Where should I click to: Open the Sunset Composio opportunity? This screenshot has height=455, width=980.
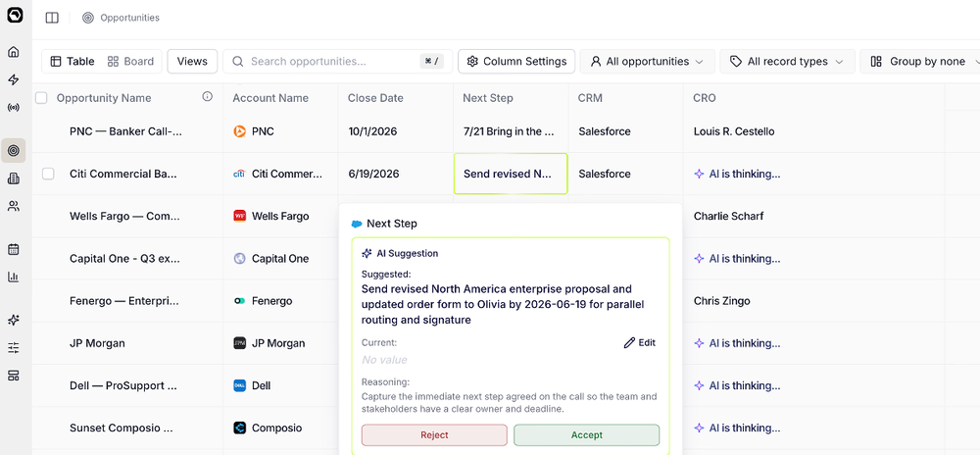122,429
